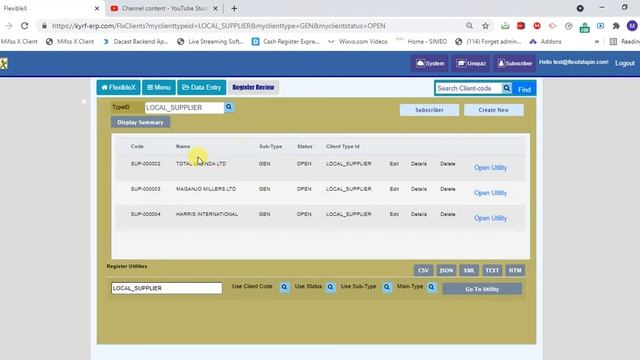Focus the Register Utilities LOCAL_SUPPLIER field
Viewport: 640px width, 360px height.
167,288
